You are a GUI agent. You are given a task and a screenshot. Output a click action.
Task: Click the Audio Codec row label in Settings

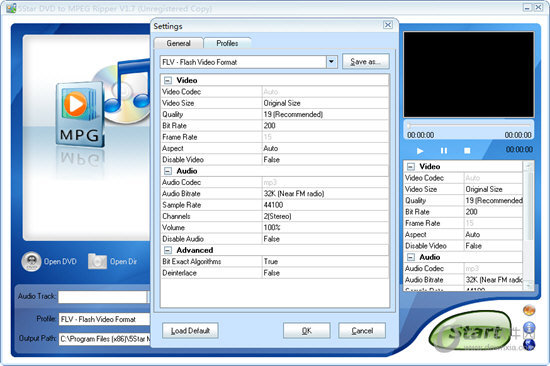181,182
